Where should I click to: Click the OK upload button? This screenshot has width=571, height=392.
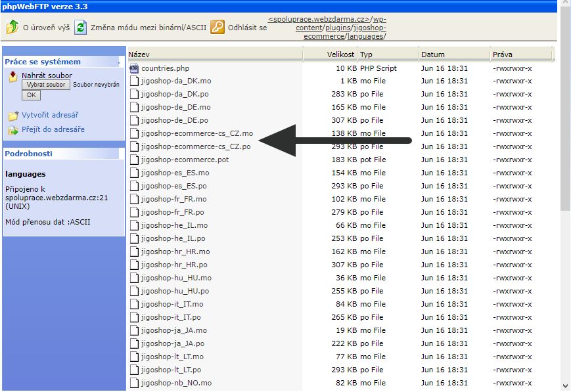[x=32, y=95]
